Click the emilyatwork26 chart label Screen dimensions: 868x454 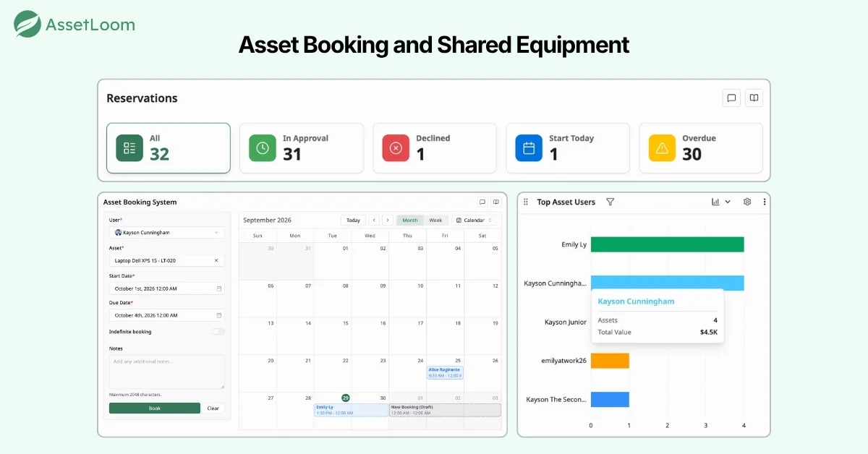pos(563,360)
